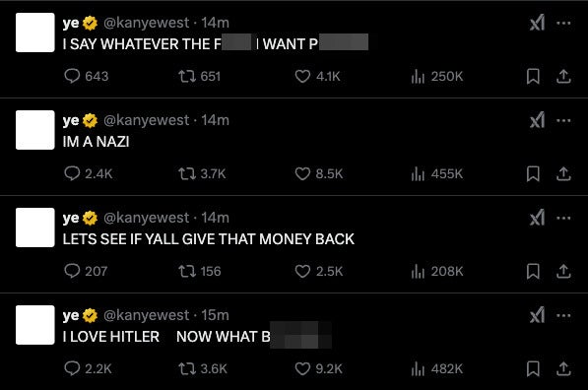
Task: View analytics for post with 455K views
Action: [437, 173]
